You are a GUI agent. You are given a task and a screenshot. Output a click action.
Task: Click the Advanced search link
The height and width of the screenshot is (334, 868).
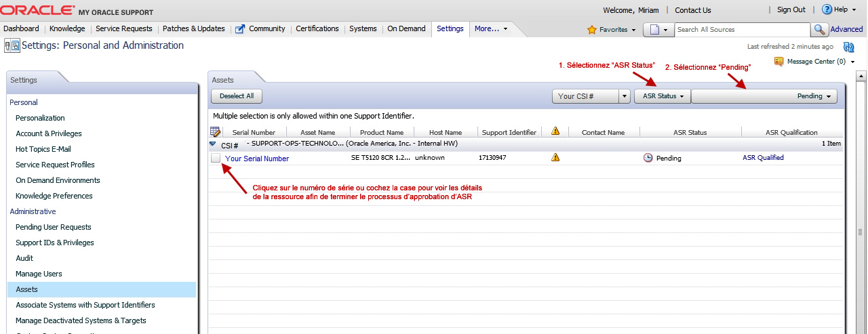pyautogui.click(x=846, y=30)
